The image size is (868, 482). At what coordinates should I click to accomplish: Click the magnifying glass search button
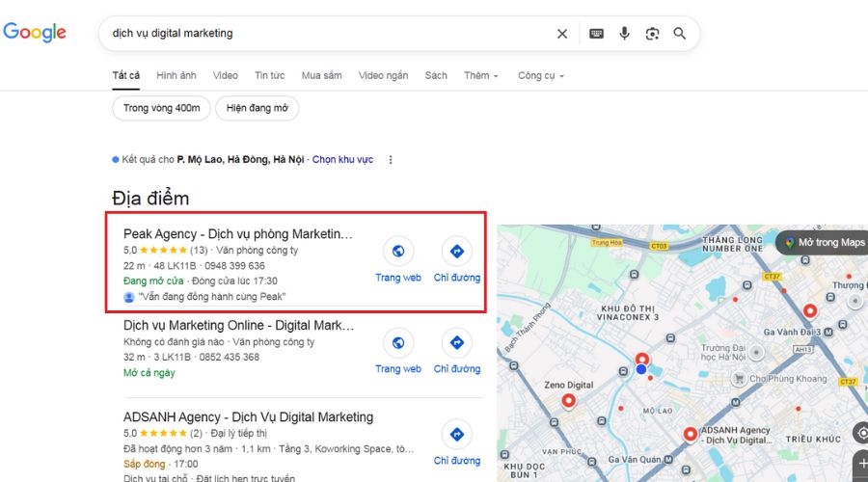coord(680,34)
